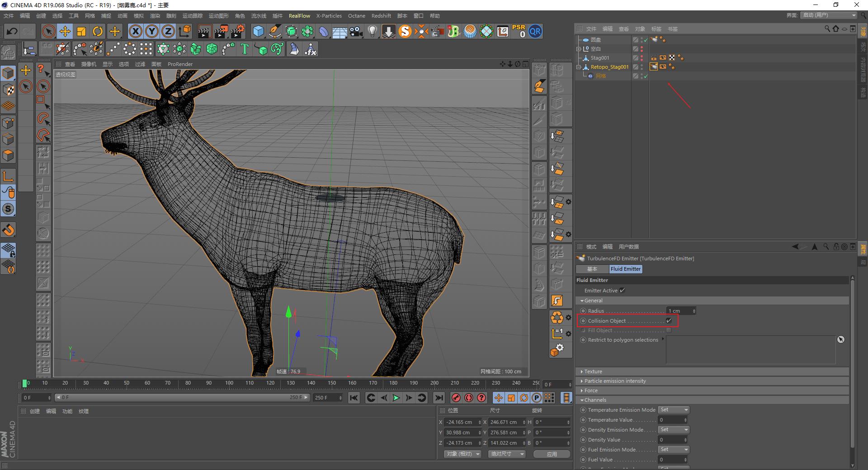
Task: Click the Play button in the timeline
Action: tap(396, 398)
